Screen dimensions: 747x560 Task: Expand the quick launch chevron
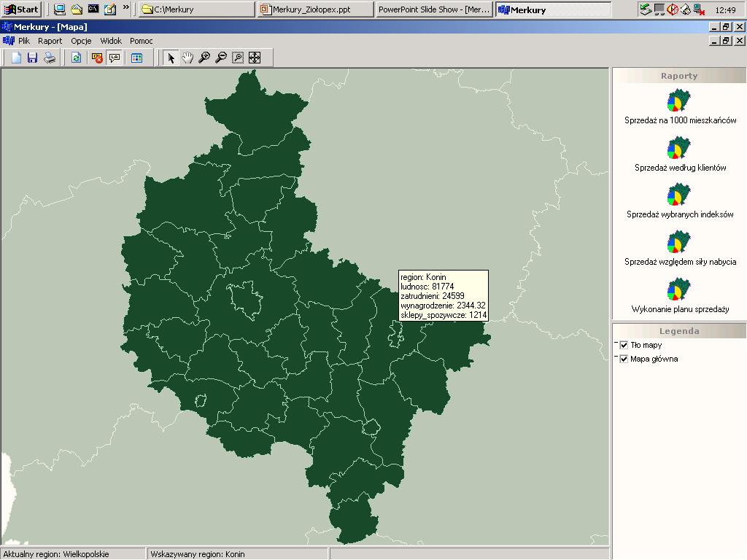point(125,7)
